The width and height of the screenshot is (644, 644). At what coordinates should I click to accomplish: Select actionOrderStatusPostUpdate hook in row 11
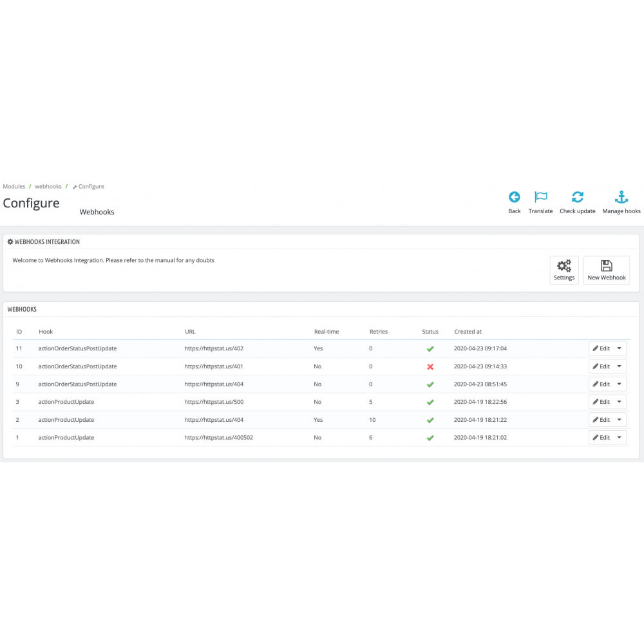click(x=77, y=348)
